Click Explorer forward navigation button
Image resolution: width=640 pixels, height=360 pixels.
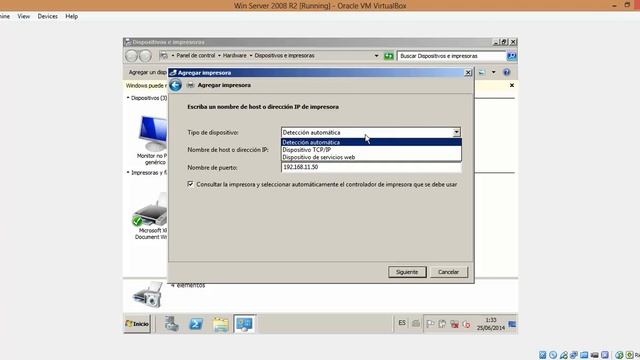[145, 56]
